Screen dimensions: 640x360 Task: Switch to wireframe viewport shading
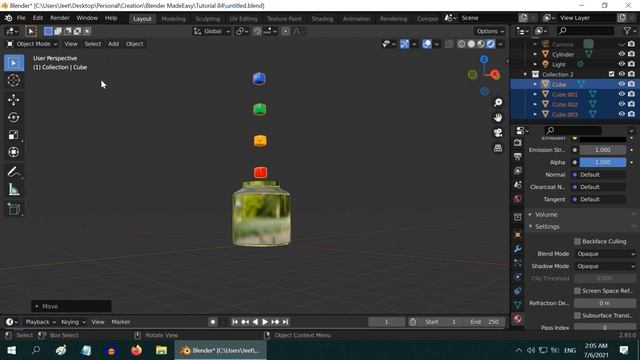click(461, 44)
